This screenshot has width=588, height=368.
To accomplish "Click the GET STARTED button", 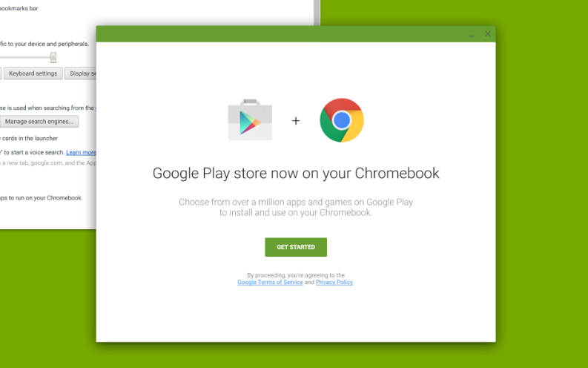I will (x=296, y=247).
